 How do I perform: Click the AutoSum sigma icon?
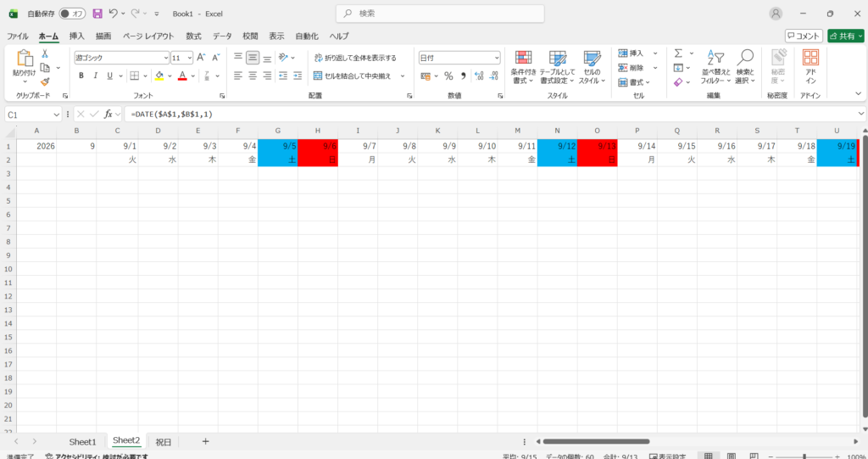pos(678,53)
